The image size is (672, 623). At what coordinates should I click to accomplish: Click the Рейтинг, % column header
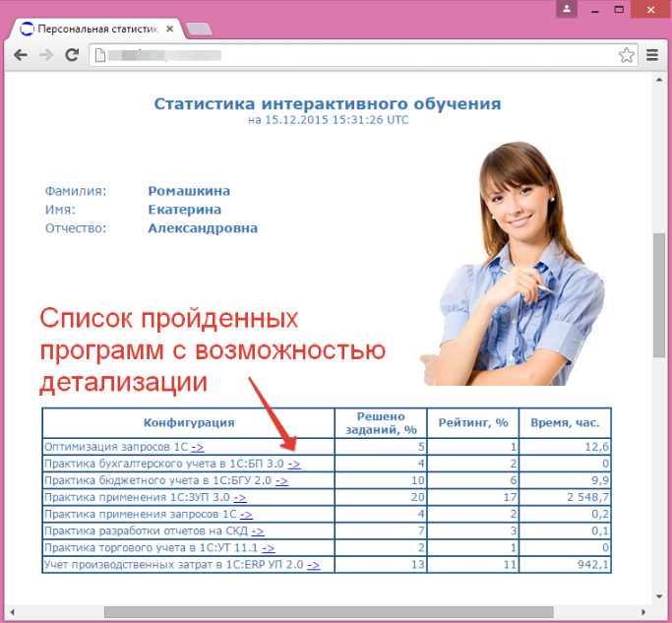coord(472,423)
